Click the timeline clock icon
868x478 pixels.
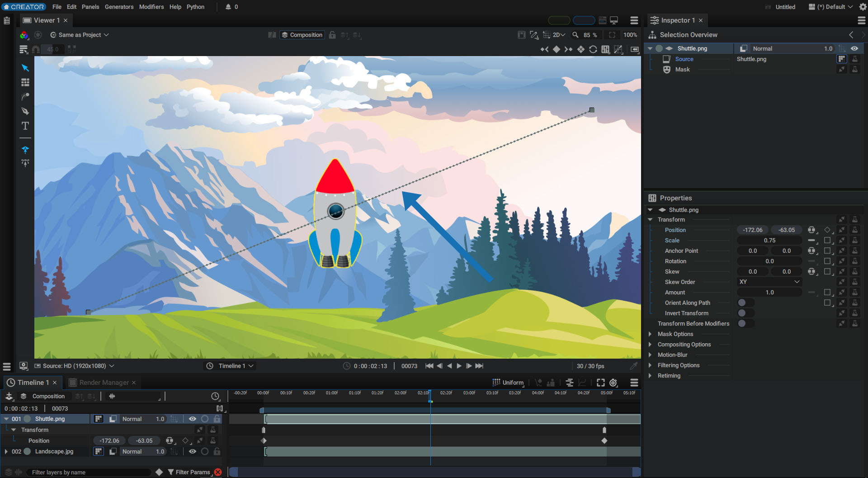coord(215,396)
